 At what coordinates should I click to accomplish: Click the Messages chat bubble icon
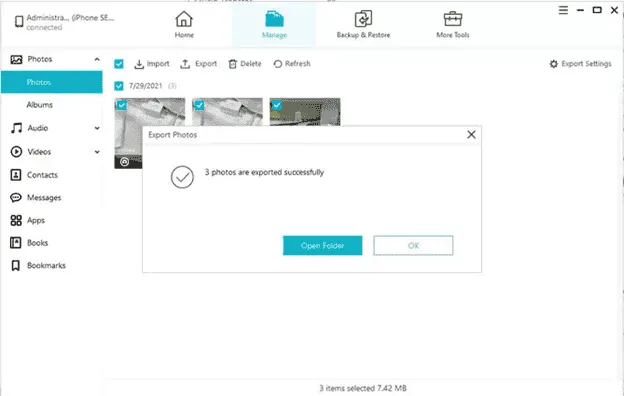coord(16,197)
